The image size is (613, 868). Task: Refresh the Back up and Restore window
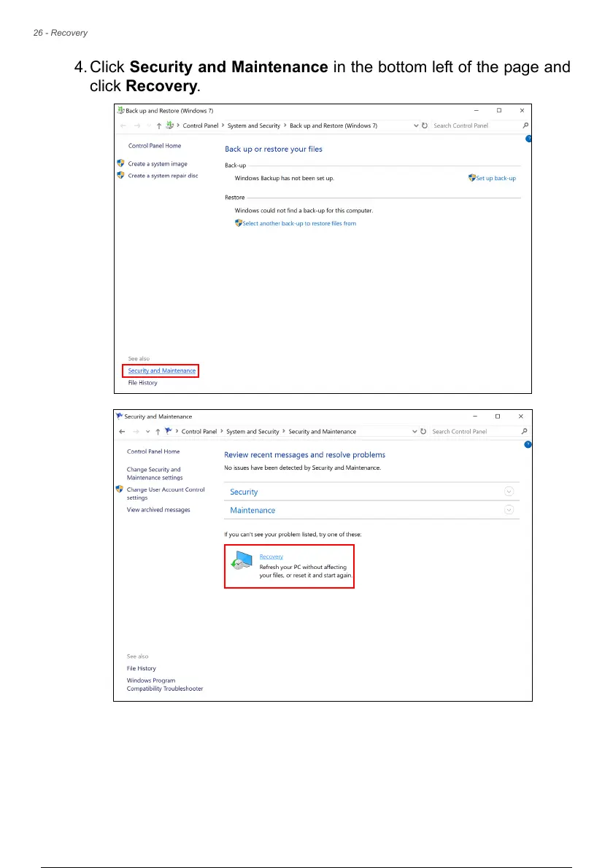(425, 125)
